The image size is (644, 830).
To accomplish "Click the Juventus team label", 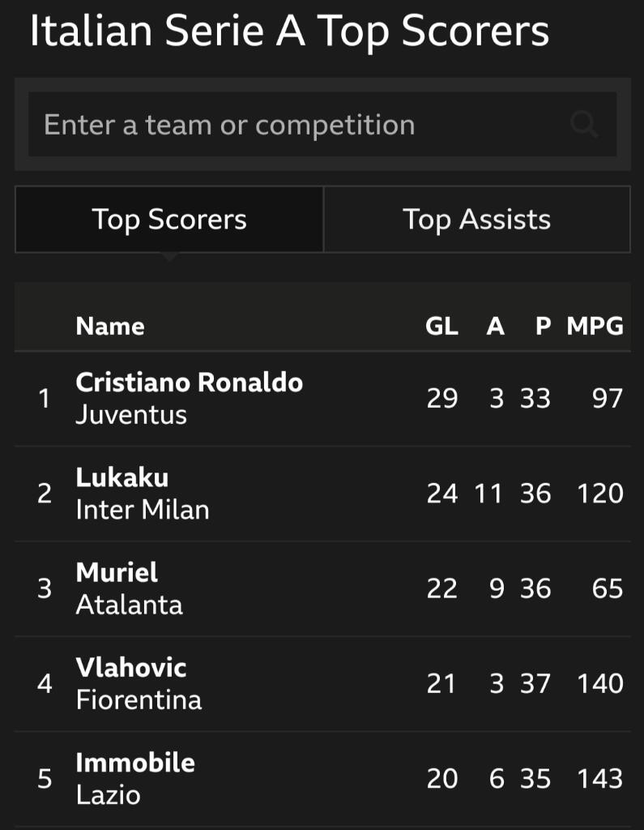I will [131, 415].
